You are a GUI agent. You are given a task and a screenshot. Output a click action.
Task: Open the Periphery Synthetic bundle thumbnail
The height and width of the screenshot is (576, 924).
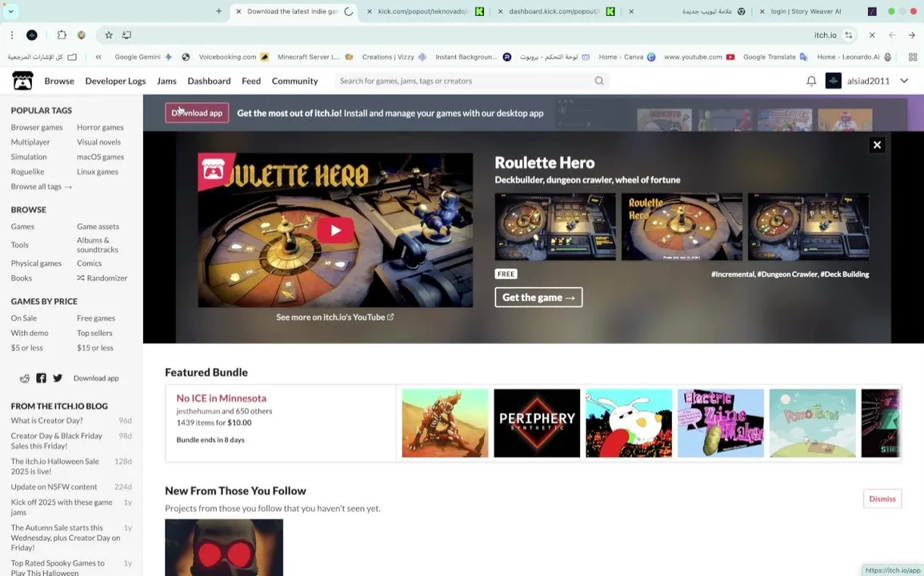(537, 422)
